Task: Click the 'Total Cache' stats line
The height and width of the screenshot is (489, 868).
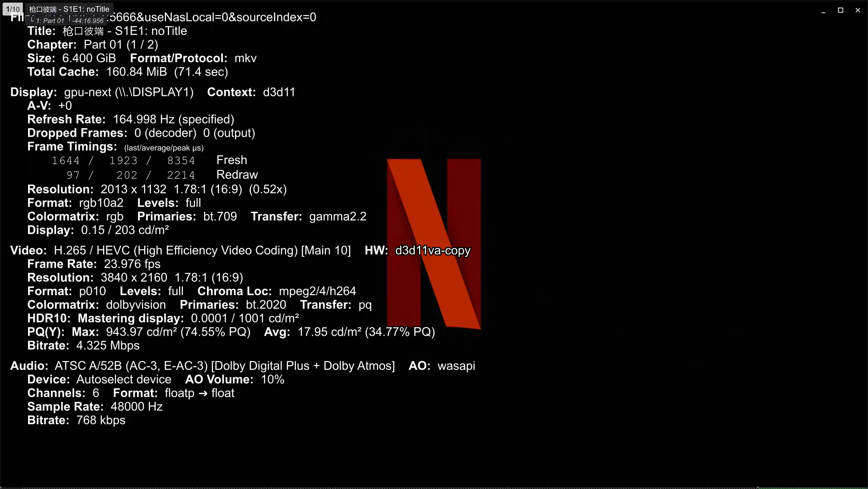Action: click(x=128, y=72)
